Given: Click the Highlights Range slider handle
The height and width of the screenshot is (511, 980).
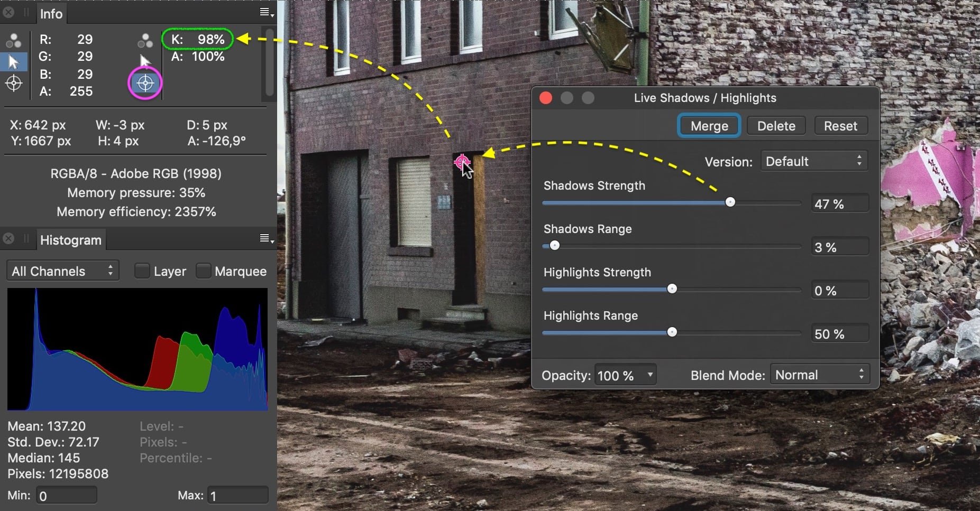Looking at the screenshot, I should coord(672,332).
